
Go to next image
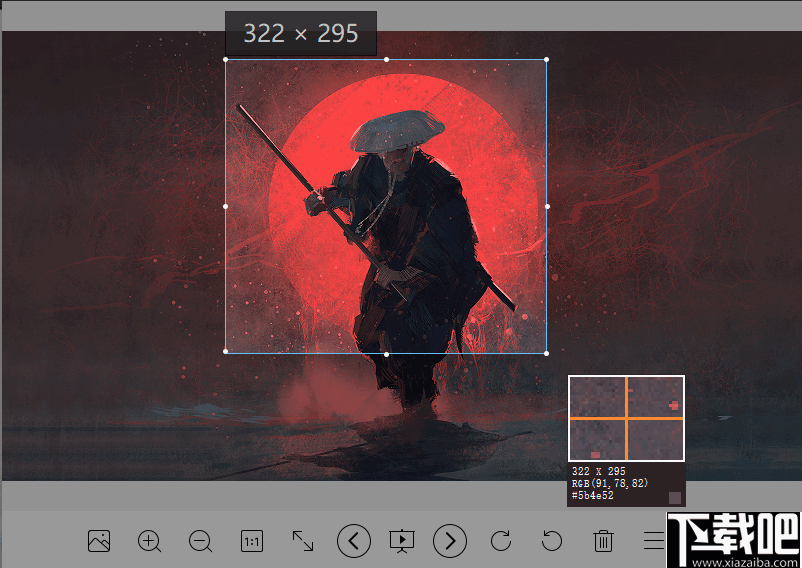tap(450, 540)
